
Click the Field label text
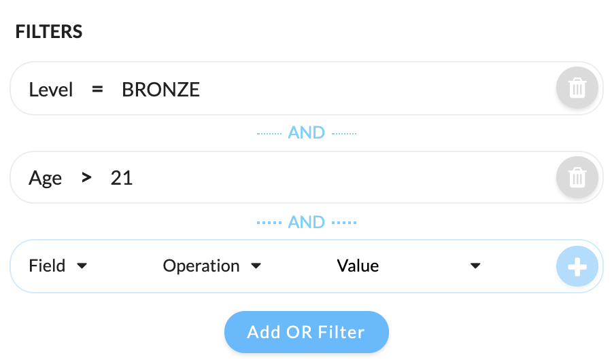[47, 266]
